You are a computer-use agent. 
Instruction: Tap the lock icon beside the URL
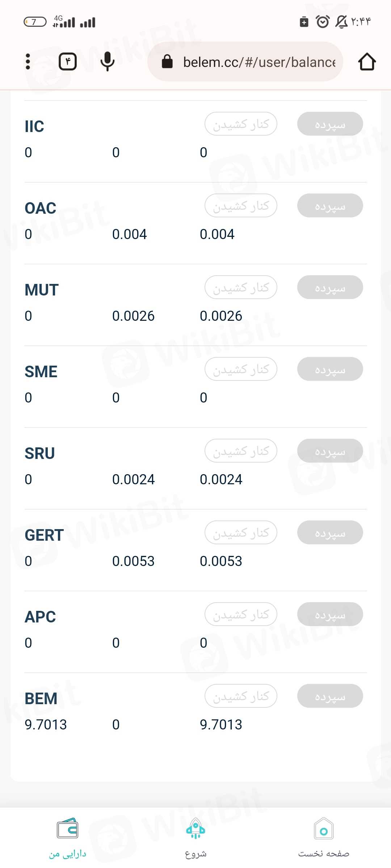pyautogui.click(x=167, y=61)
